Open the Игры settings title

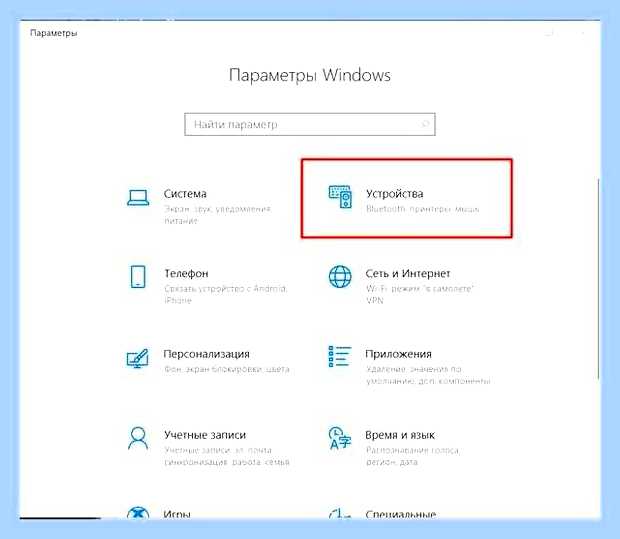(x=177, y=514)
